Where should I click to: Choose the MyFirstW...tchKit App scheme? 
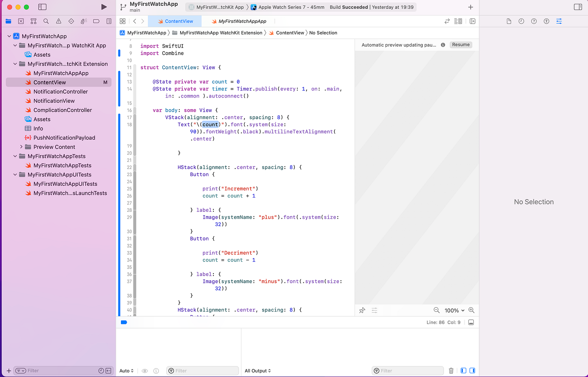tap(216, 7)
